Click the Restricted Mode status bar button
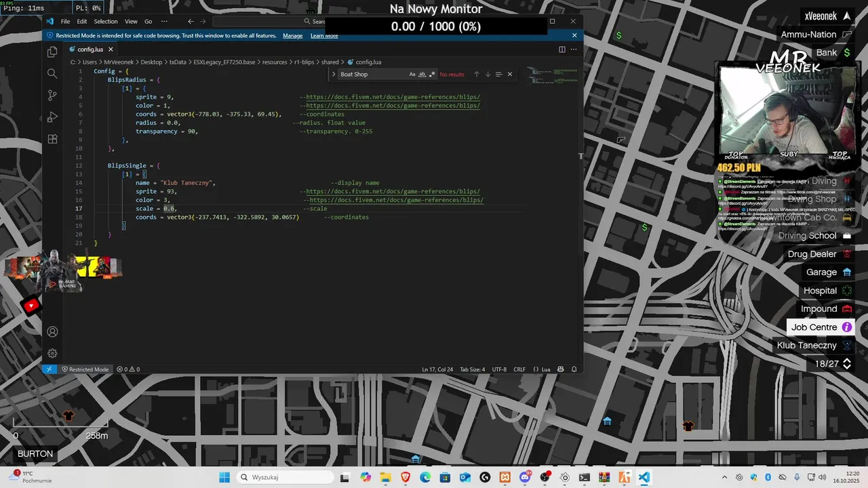This screenshot has height=488, width=868. click(x=85, y=369)
